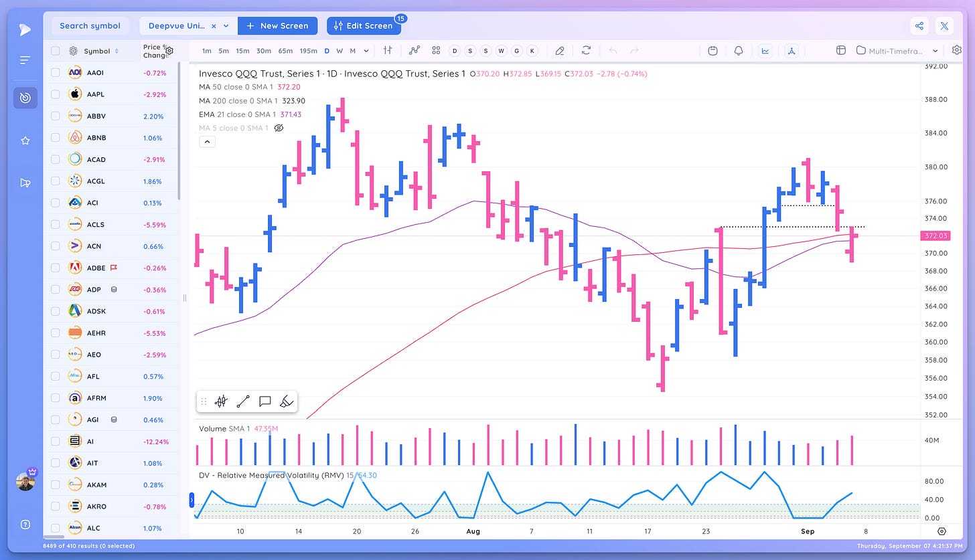
Task: Expand the timeframe dropdown chevron after M
Action: [366, 50]
